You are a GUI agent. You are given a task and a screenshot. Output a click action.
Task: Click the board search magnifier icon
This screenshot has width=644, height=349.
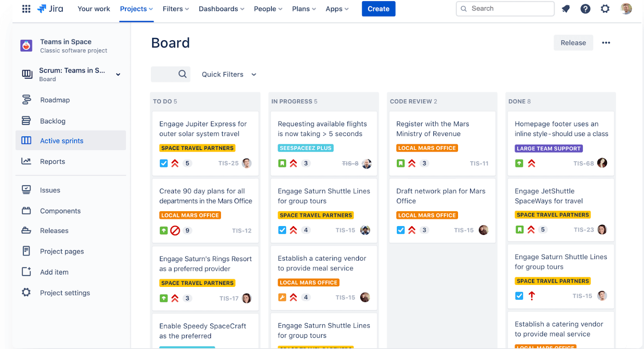pyautogui.click(x=182, y=74)
